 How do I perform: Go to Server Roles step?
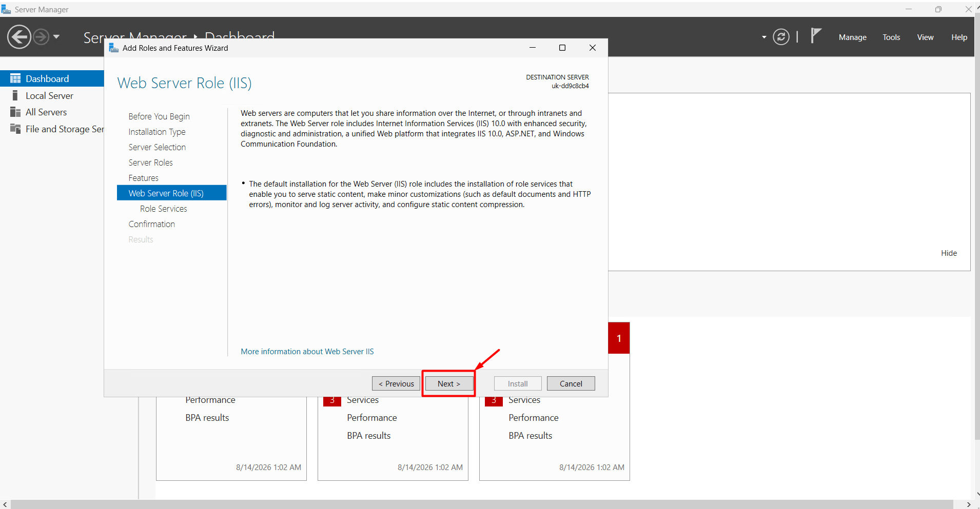tap(150, 162)
